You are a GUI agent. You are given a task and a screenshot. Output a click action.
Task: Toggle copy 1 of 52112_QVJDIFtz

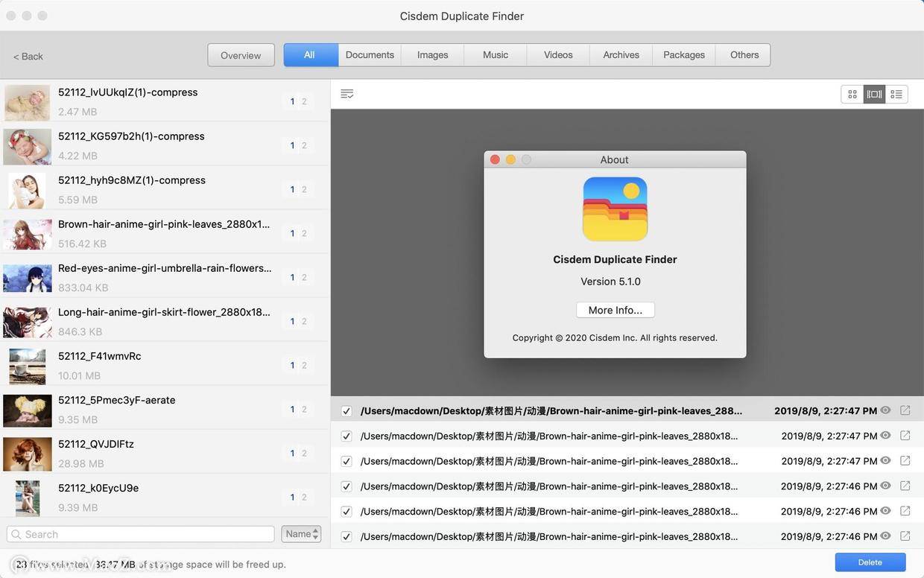pos(292,453)
